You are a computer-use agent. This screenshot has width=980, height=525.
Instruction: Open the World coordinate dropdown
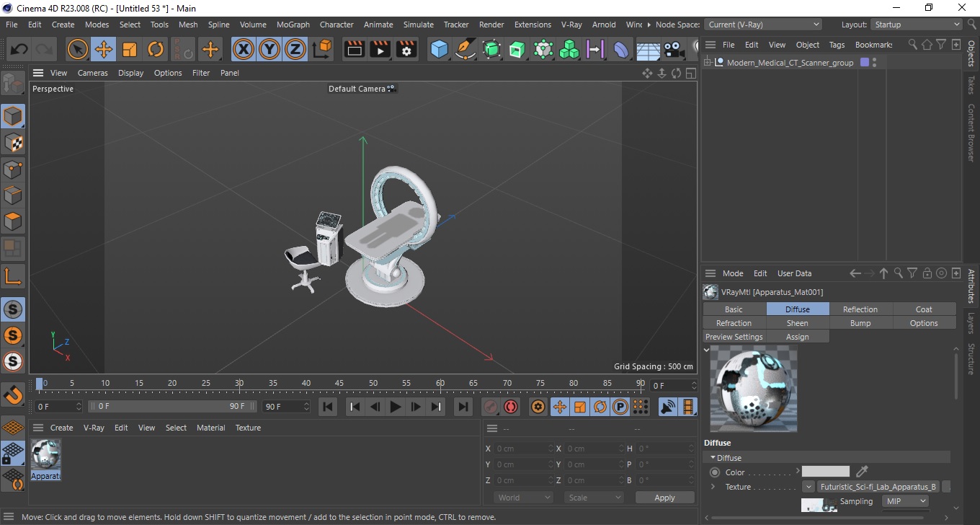coord(523,498)
